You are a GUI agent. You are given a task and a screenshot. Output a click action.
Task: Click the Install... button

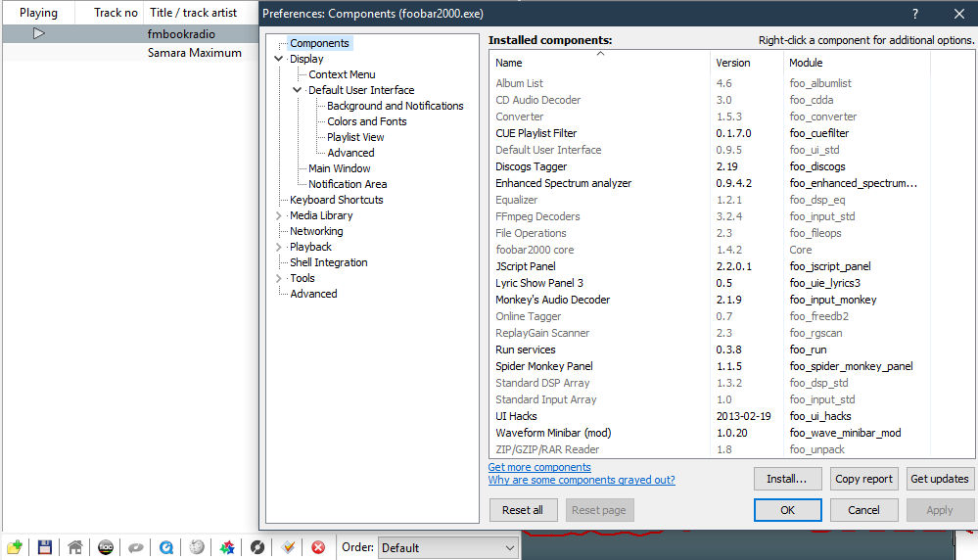(786, 479)
